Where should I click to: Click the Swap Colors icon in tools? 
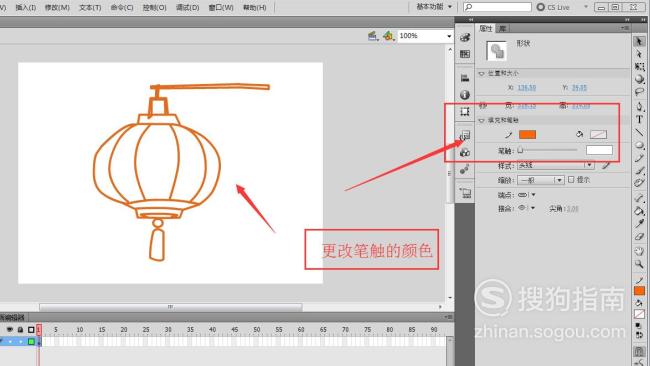click(639, 334)
